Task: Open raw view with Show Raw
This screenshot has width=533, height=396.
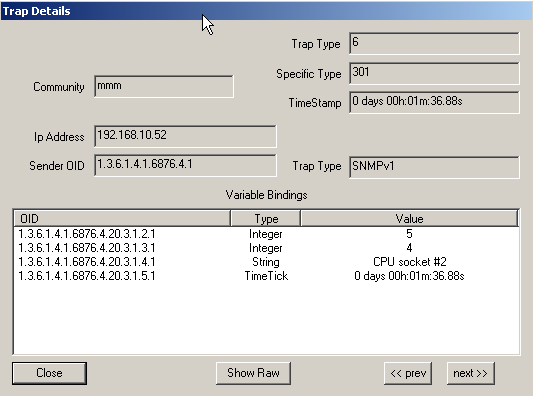Action: click(x=253, y=373)
